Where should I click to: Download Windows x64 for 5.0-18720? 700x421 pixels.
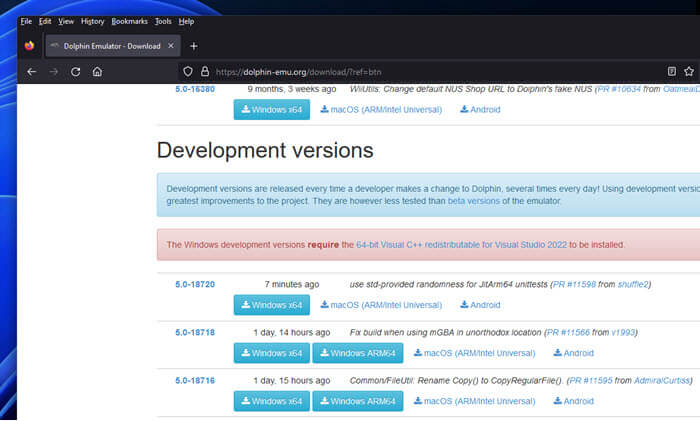(271, 305)
